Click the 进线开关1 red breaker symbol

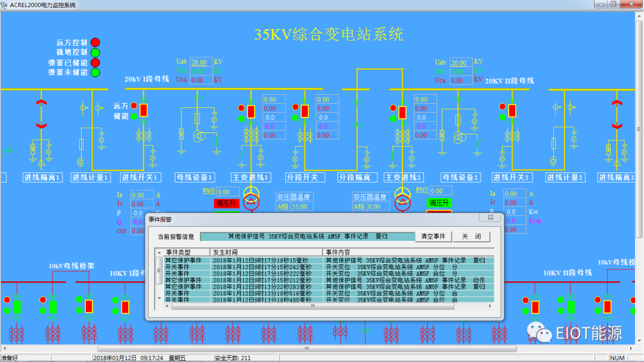tap(143, 110)
